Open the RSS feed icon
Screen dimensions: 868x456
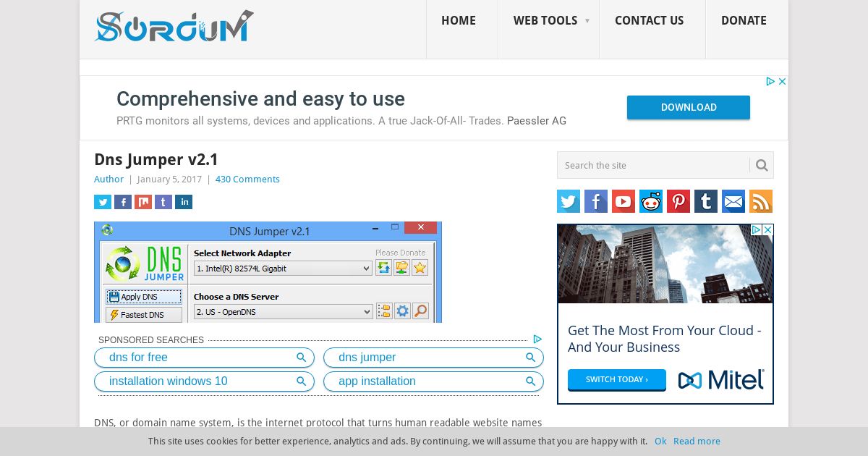[x=761, y=201]
